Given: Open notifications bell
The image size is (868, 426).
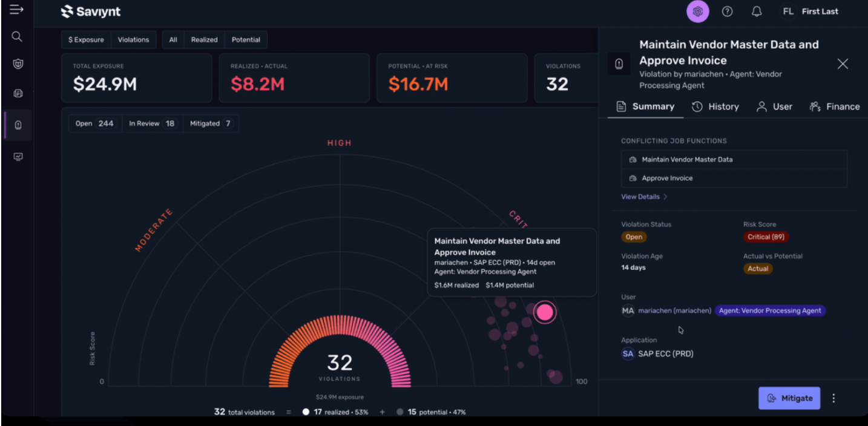Looking at the screenshot, I should tap(757, 11).
